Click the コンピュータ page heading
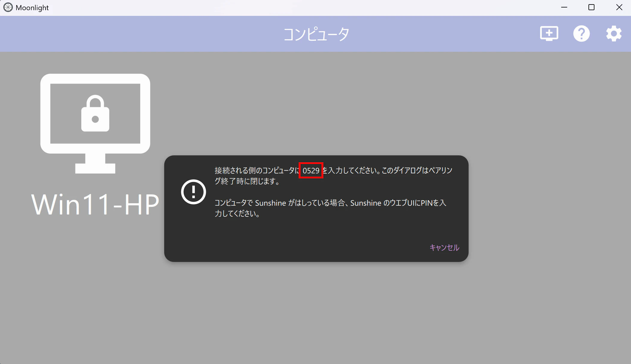The image size is (631, 364). [316, 34]
